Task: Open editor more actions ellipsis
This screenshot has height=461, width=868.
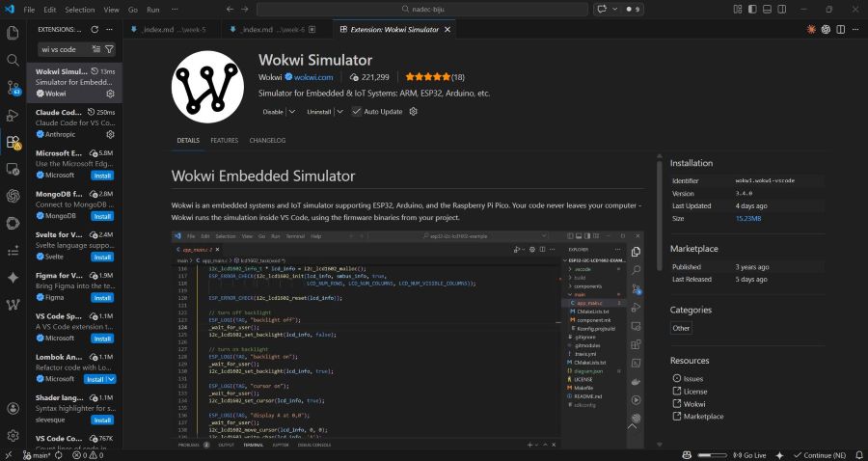Action: click(855, 29)
